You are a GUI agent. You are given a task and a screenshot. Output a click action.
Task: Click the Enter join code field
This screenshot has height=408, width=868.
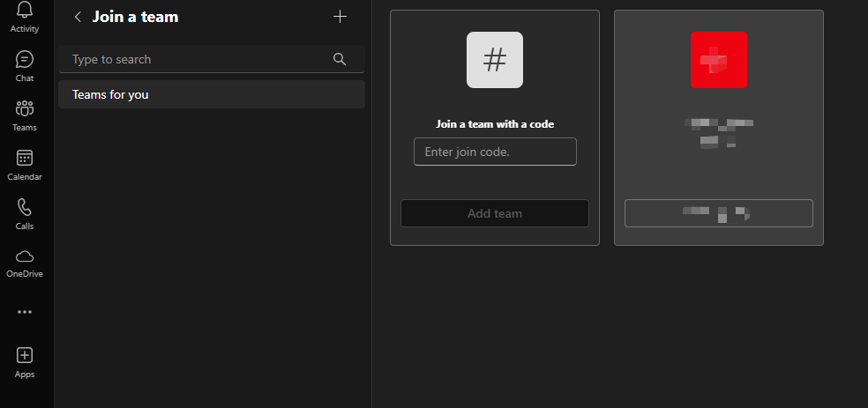[495, 152]
